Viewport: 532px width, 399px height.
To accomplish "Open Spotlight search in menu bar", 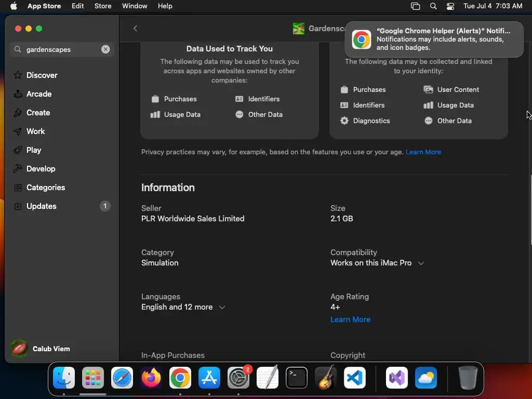I will pyautogui.click(x=433, y=6).
